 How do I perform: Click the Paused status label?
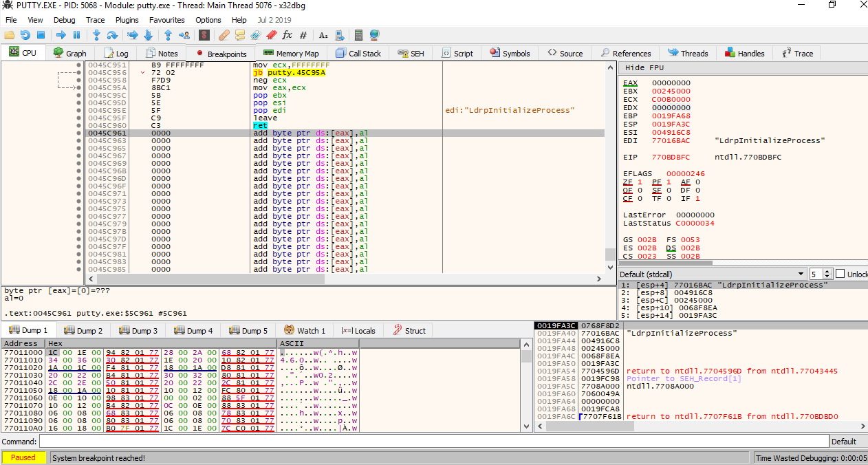click(x=23, y=457)
